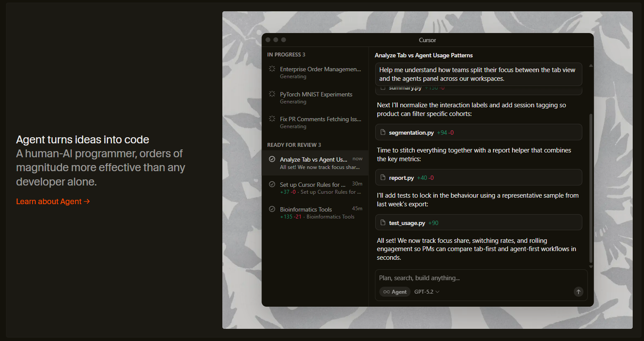Viewport: 644px width, 341px height.
Task: Click the checkmark icon for Bioinformatics Tools
Action: coord(272,209)
